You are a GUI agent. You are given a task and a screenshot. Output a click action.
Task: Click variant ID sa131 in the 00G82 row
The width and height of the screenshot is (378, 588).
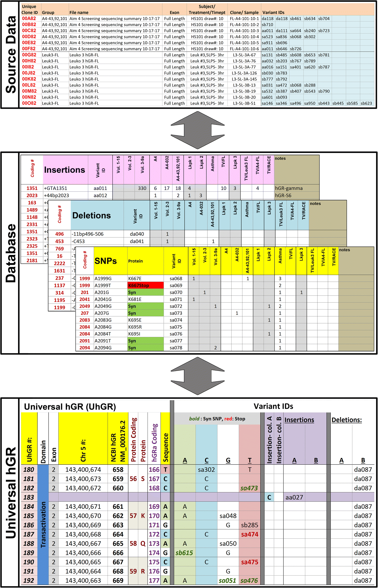[267, 55]
